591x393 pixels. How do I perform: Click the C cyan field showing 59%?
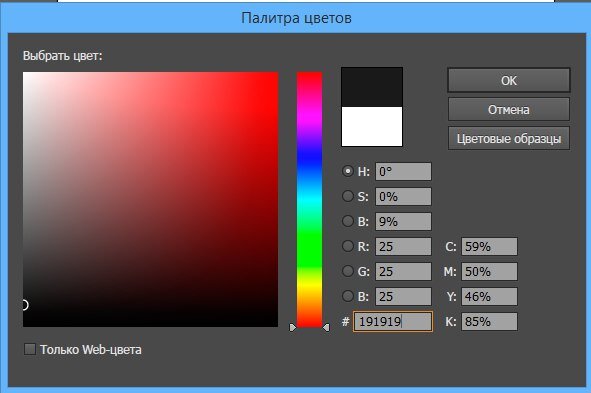[x=490, y=246]
